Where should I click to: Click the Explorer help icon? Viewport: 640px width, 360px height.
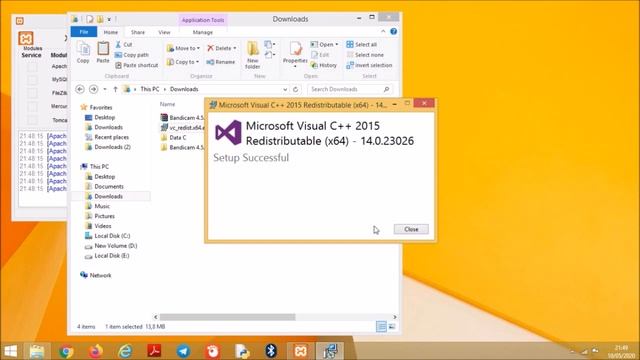tap(393, 31)
